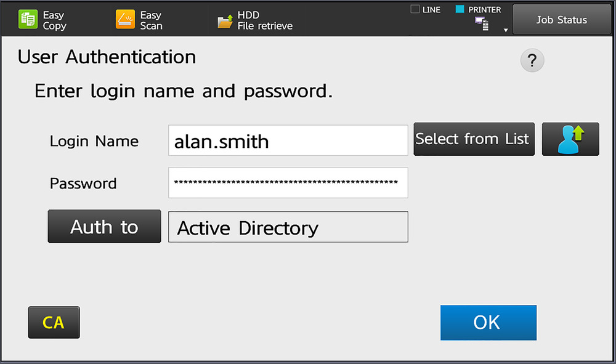Click the CA clear all button

[x=54, y=322]
